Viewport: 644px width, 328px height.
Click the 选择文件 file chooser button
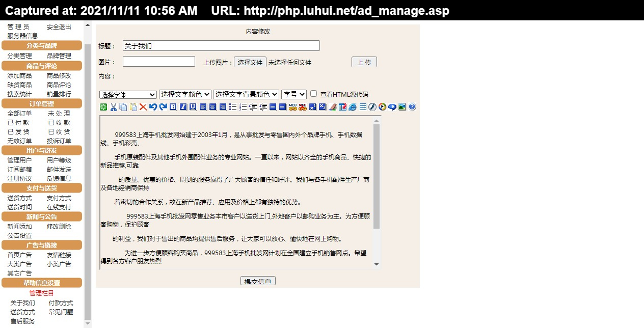(250, 62)
